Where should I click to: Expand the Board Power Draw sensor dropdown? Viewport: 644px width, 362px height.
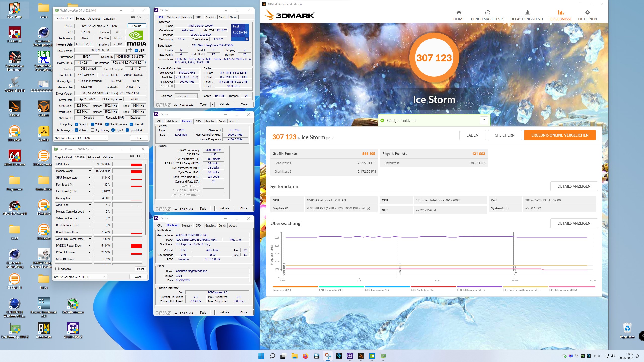click(90, 232)
